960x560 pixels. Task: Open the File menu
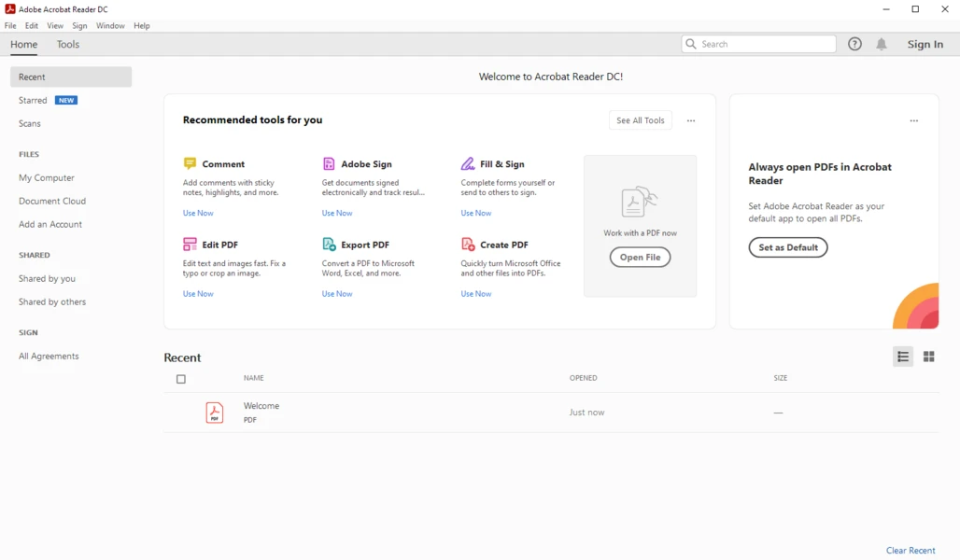click(10, 26)
